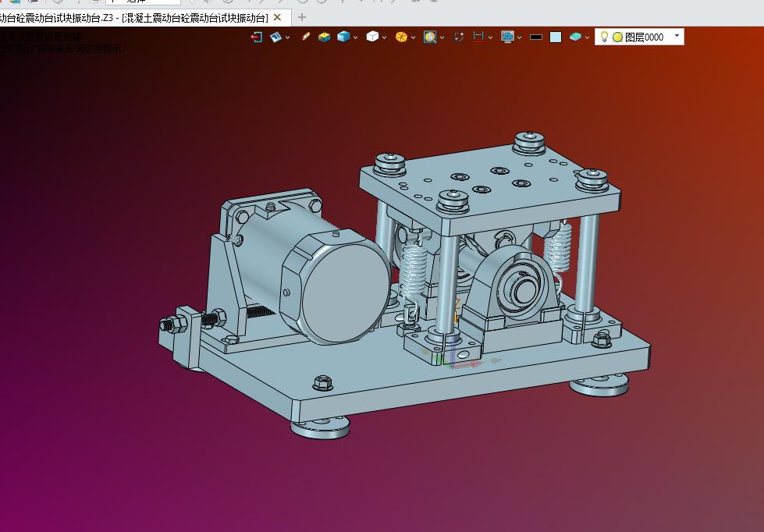Viewport: 764px width, 532px height.
Task: Click the red bracket dimension measure icon
Action: (x=478, y=37)
